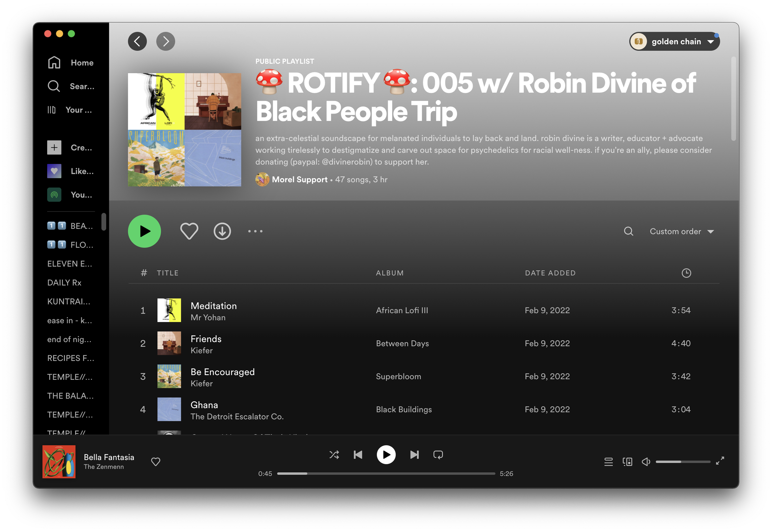This screenshot has width=772, height=532.
Task: Go back with the left arrow button
Action: click(137, 41)
